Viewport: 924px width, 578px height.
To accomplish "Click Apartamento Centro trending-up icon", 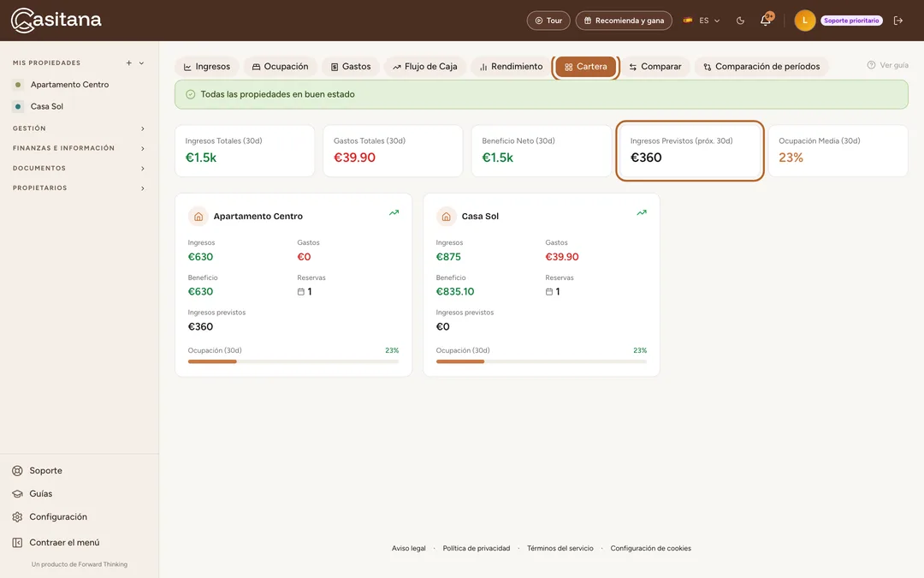I will [x=394, y=213].
